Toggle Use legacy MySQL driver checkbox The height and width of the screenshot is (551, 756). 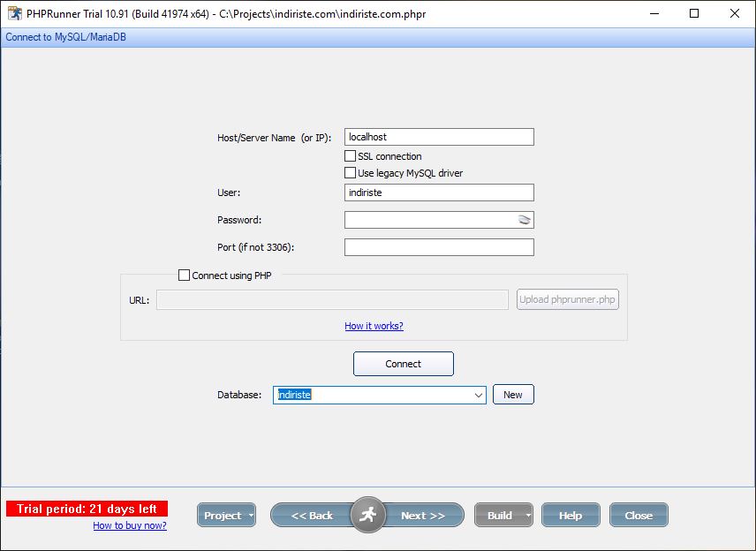tap(350, 172)
